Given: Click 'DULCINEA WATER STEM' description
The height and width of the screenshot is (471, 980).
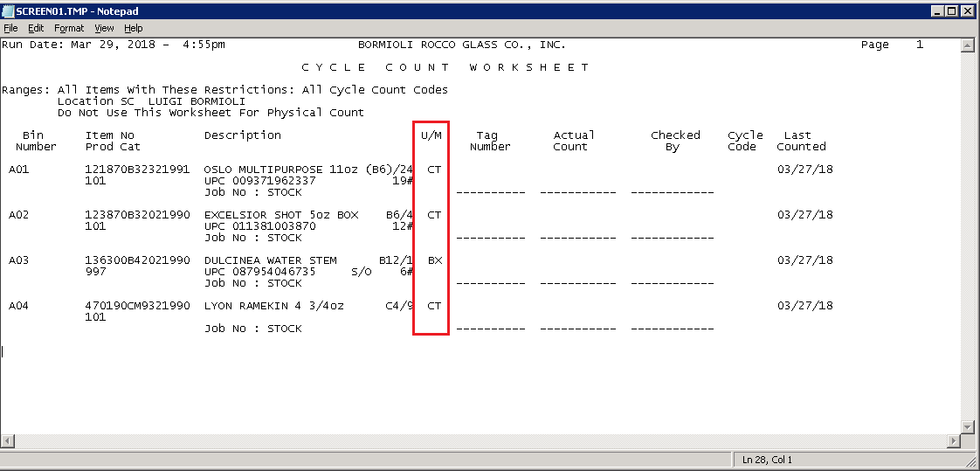Looking at the screenshot, I should [x=271, y=260].
